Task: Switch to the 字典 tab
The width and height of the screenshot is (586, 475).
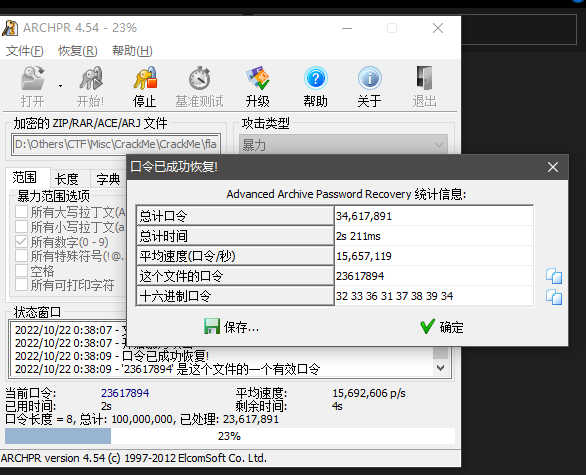Action: 108,179
